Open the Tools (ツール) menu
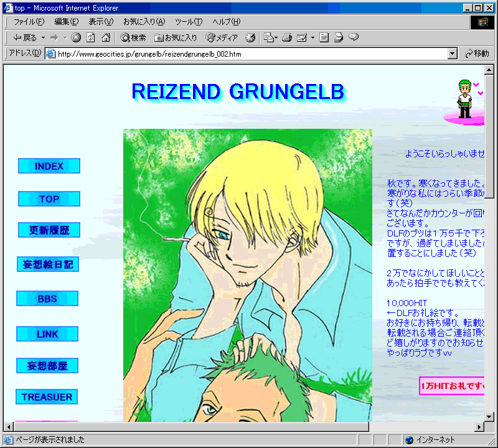 point(189,22)
